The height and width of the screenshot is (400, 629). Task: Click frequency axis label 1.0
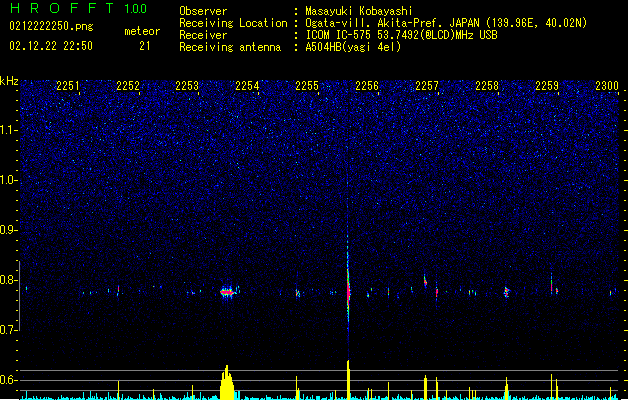point(8,180)
